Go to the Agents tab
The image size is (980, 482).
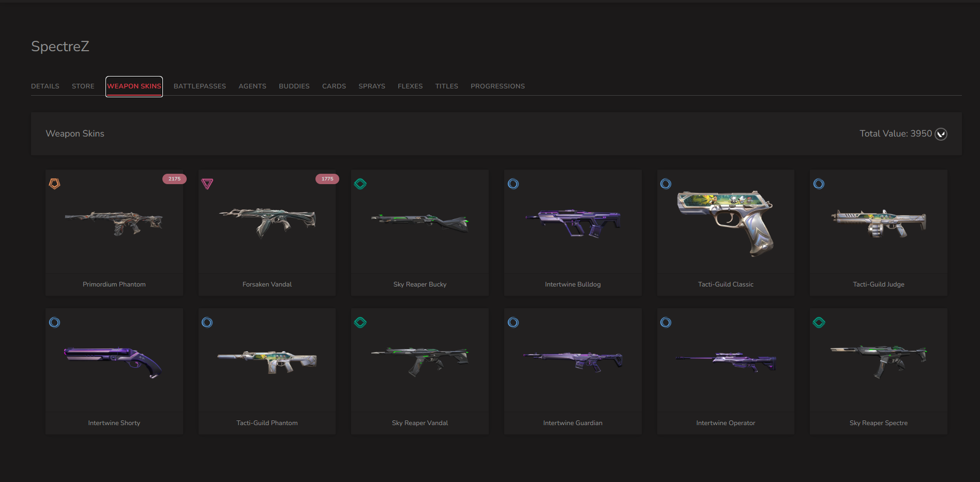point(252,86)
